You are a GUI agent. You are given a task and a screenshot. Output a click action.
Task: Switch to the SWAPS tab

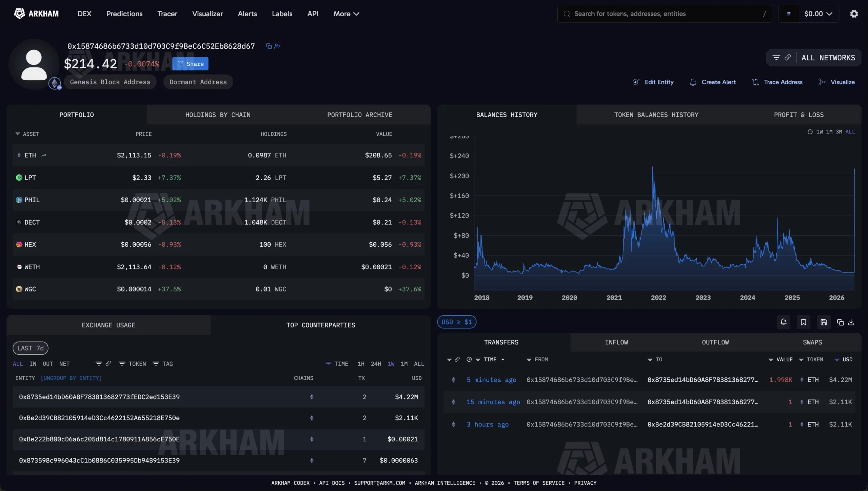coord(812,342)
